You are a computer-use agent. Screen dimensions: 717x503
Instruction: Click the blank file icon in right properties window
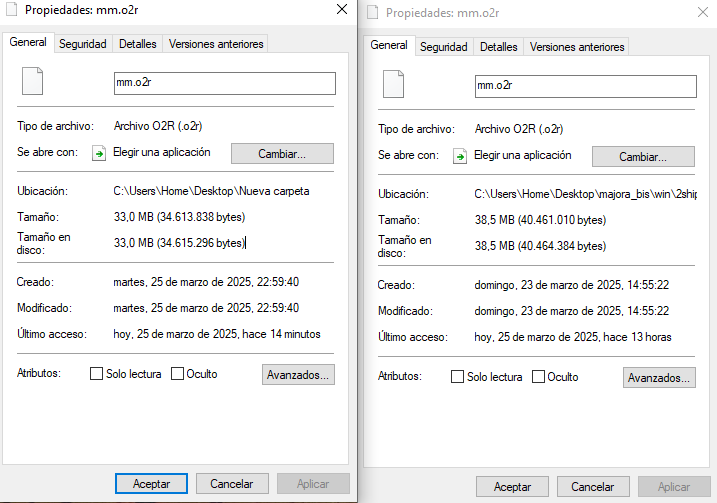(x=393, y=84)
